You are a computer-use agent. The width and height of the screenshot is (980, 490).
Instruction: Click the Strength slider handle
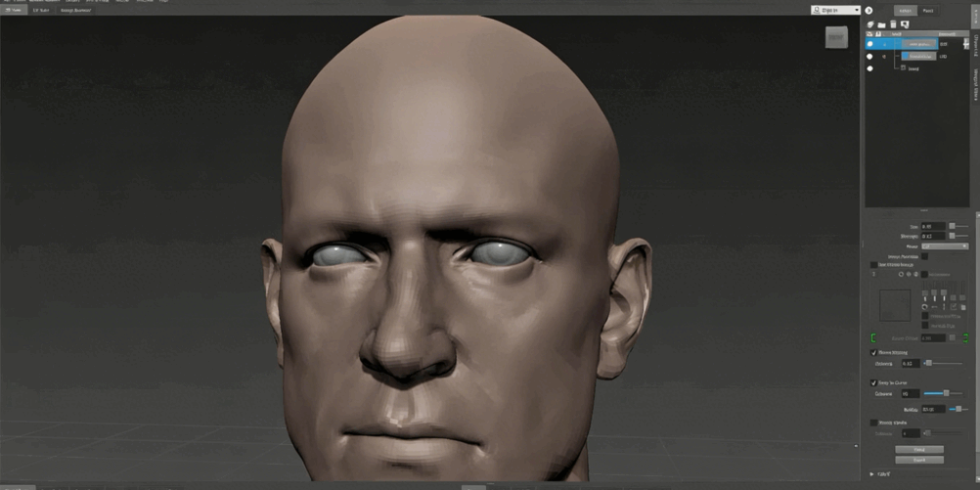point(952,236)
